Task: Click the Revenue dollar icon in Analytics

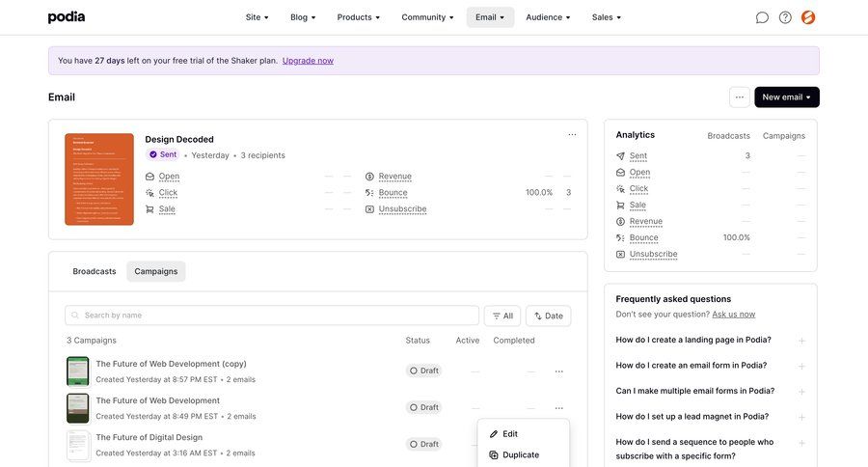Action: (x=620, y=222)
